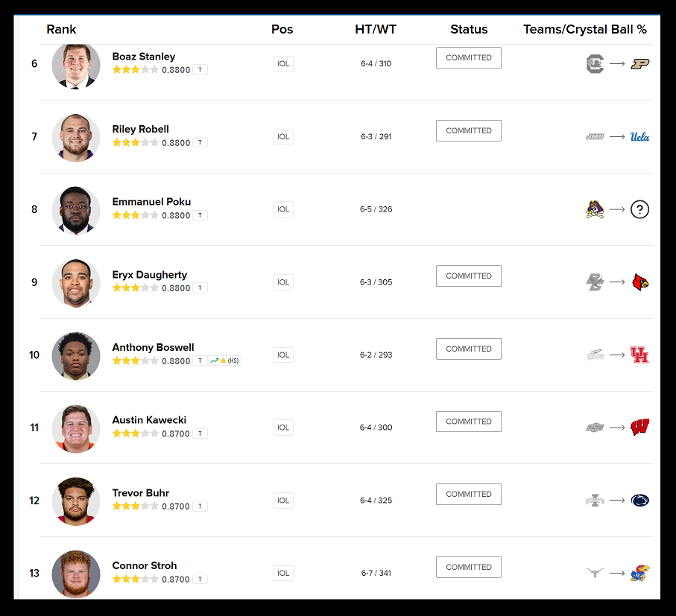Click the Houston logo for Anthony Boswell
The width and height of the screenshot is (676, 616).
pyautogui.click(x=639, y=355)
